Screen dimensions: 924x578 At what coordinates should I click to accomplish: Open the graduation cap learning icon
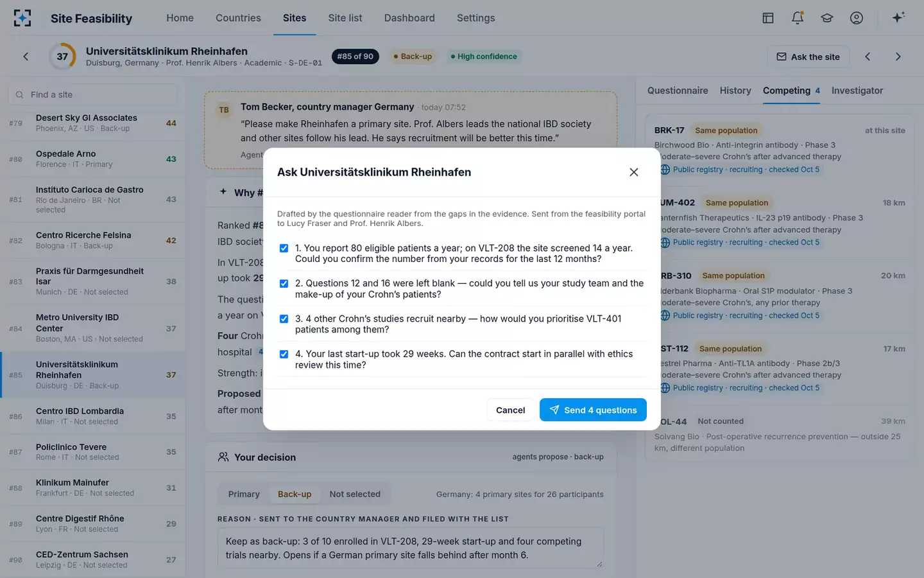tap(827, 18)
